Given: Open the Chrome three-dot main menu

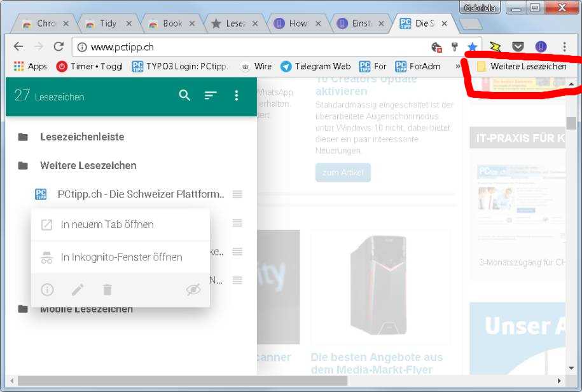Looking at the screenshot, I should point(565,47).
